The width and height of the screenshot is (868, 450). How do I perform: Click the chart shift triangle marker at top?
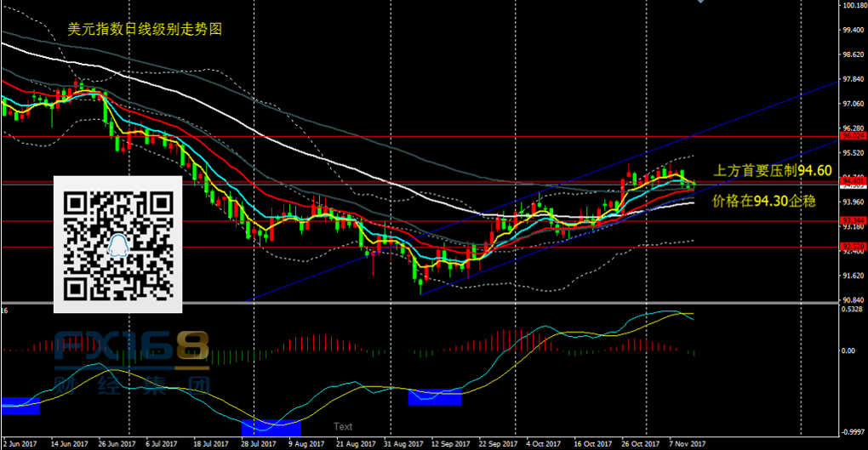pos(700,3)
